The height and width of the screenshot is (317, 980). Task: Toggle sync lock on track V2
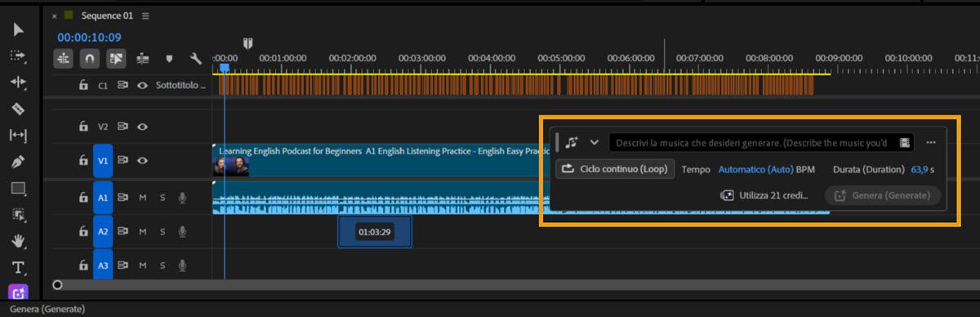(x=123, y=127)
